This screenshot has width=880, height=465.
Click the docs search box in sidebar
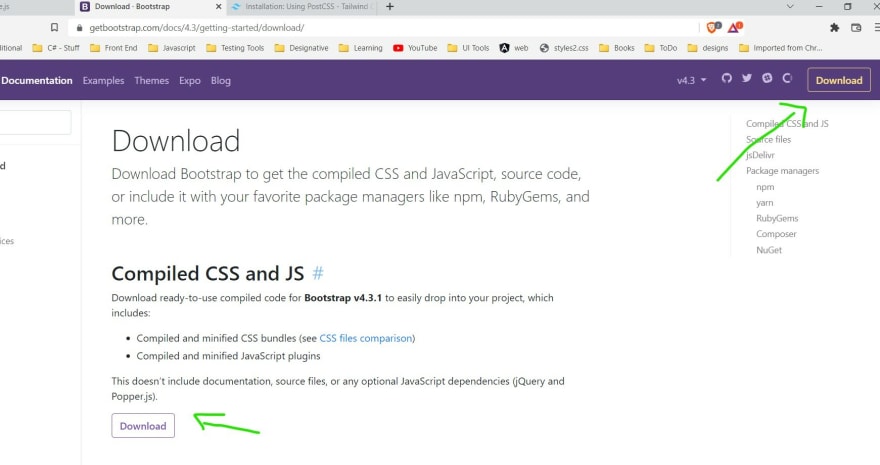click(35, 122)
